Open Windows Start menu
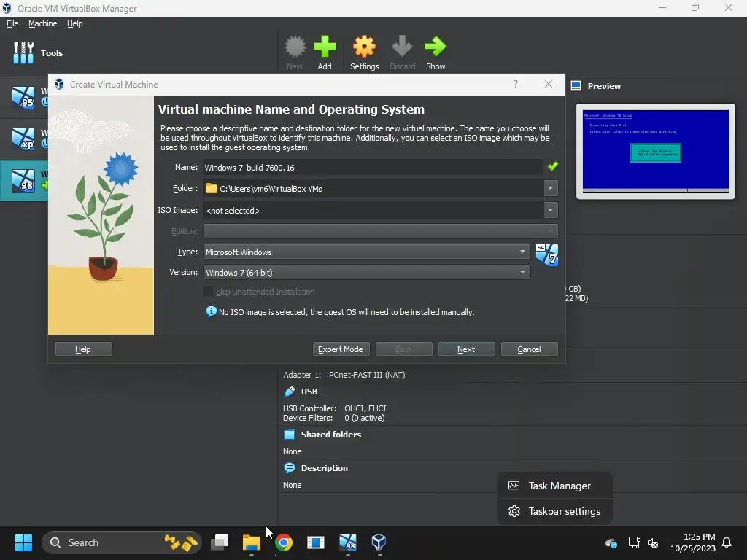 [23, 542]
